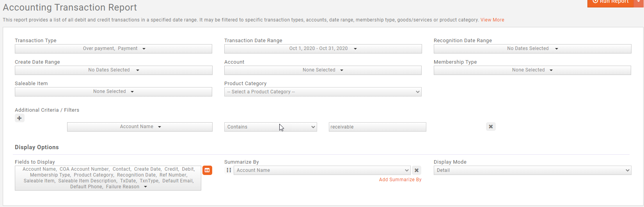
Task: Change the Contains operator dropdown
Action: [270, 127]
